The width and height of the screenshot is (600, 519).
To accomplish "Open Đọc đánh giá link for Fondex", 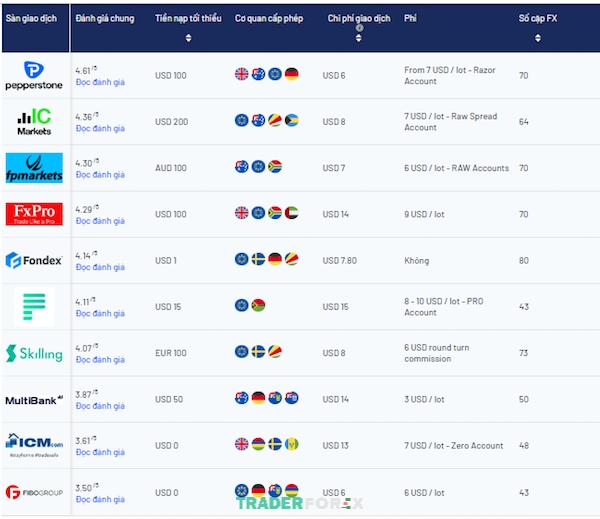I will 100,267.
